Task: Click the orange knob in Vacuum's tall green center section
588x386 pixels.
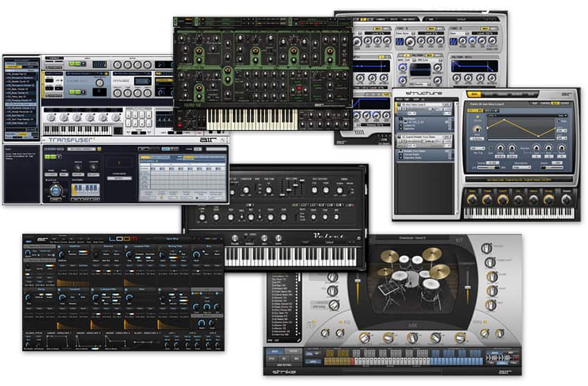Action: 227,70
